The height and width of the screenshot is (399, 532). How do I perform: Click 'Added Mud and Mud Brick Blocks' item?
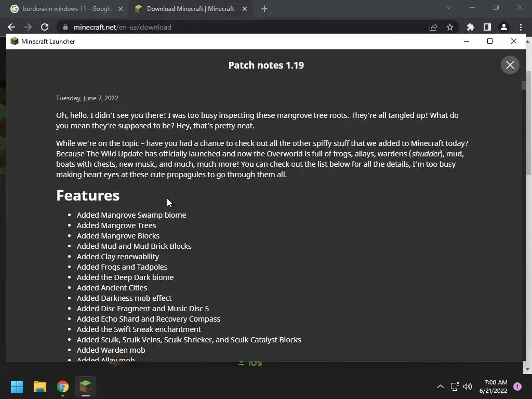[x=134, y=246]
